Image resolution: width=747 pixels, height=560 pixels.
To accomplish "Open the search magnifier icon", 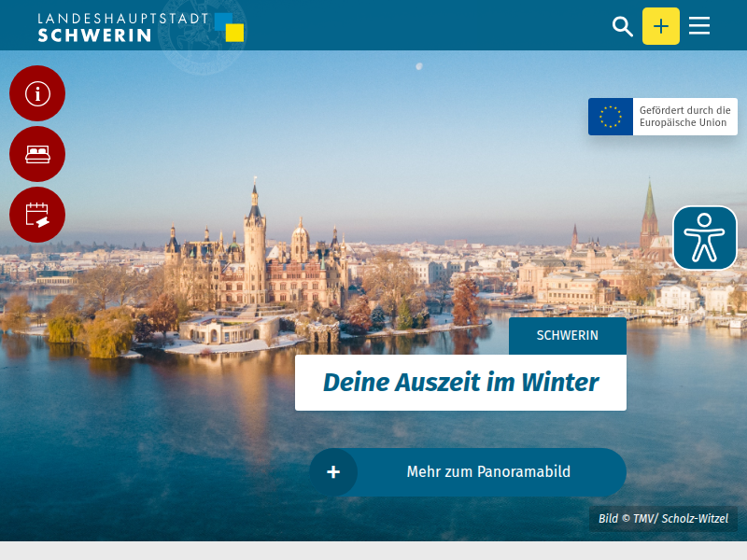I will (622, 26).
